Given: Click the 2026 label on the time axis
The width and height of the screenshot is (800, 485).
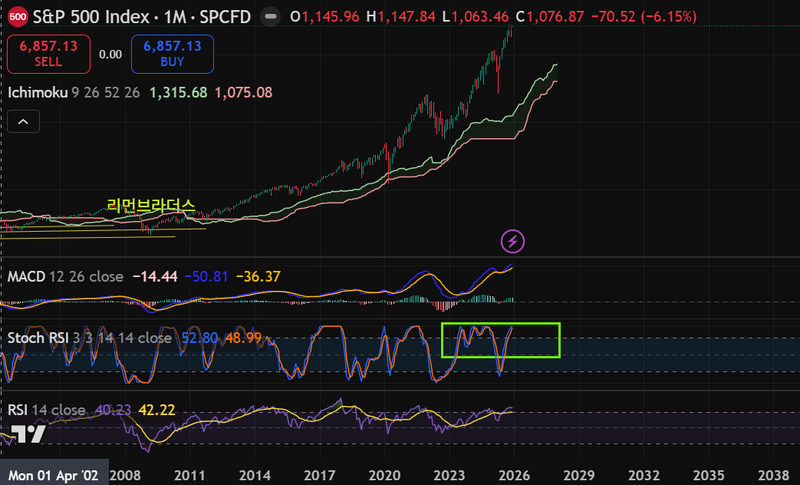Looking at the screenshot, I should (513, 474).
